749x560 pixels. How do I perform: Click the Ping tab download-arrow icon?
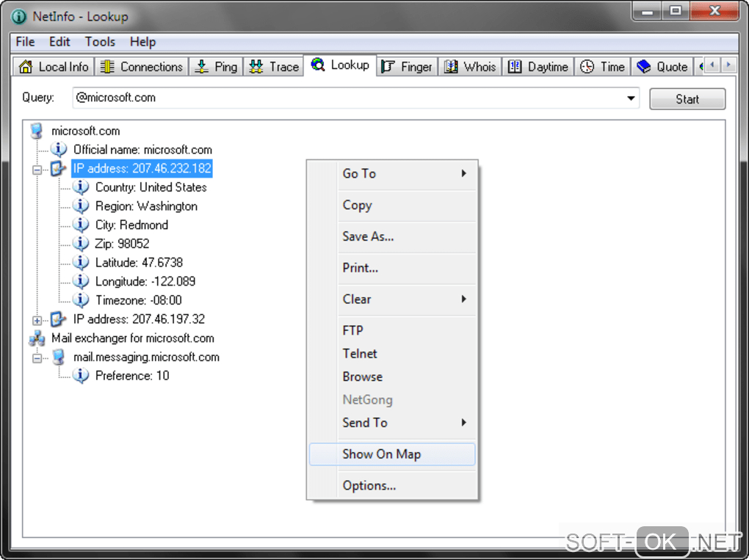tap(202, 67)
